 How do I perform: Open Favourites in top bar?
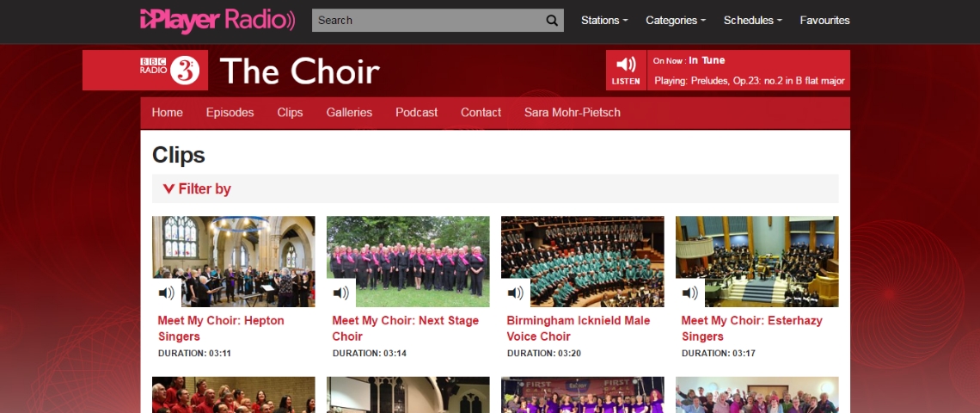[824, 20]
